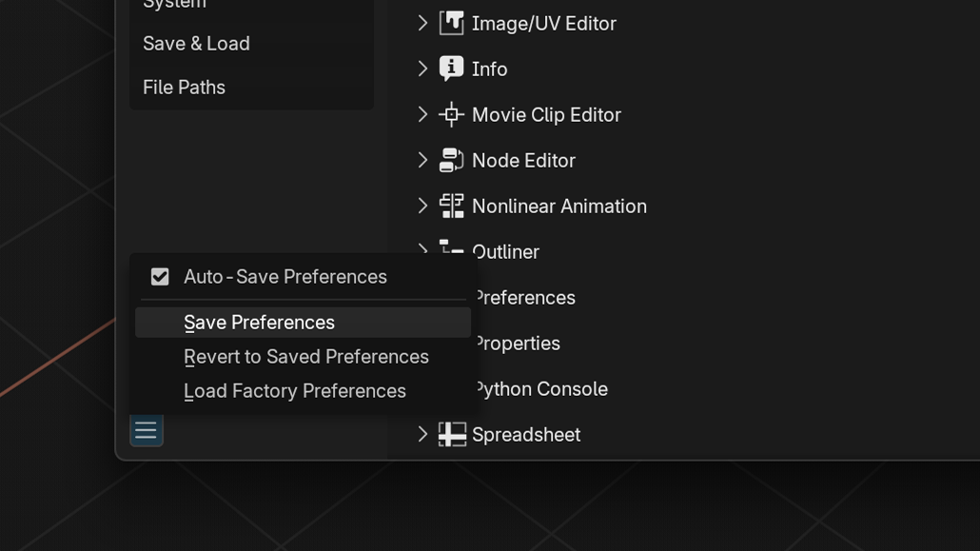The height and width of the screenshot is (551, 980).
Task: Click the Image/UV Editor icon
Action: (x=450, y=22)
